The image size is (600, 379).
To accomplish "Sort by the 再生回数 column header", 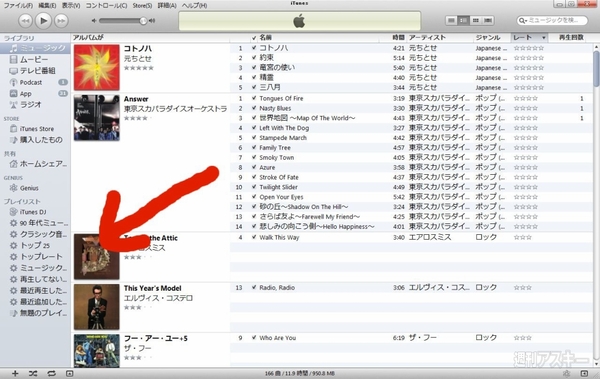I will [x=571, y=38].
